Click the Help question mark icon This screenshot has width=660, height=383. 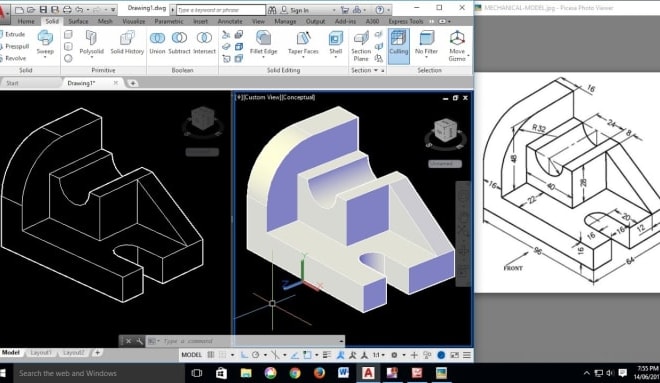pyautogui.click(x=379, y=10)
